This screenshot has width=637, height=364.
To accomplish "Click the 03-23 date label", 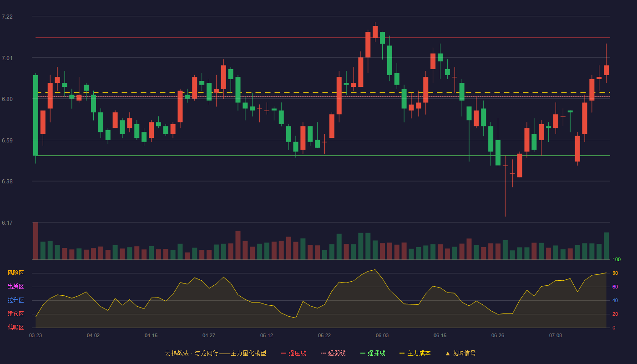I will point(35,335).
